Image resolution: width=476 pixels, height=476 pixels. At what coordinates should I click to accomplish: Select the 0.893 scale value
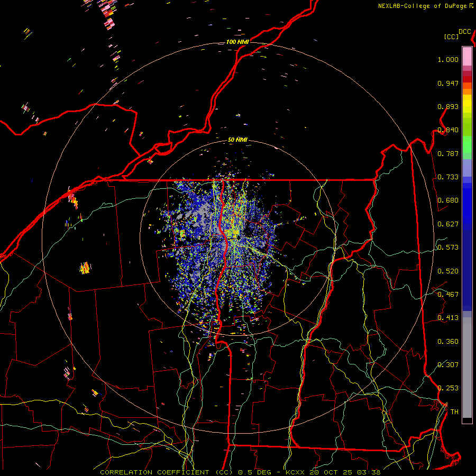tap(448, 106)
